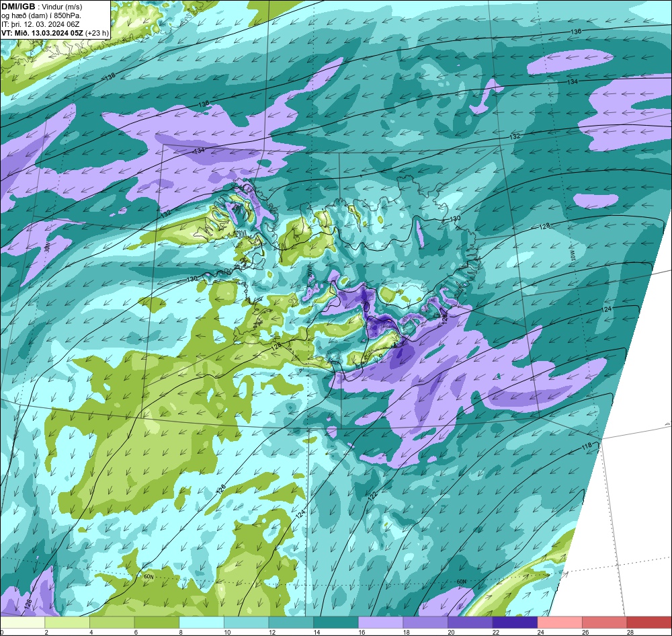Click the 'IT: þri. 12. 03. 2024 06Z' line
Image resolution: width=672 pixels, height=636 pixels.
40,24
